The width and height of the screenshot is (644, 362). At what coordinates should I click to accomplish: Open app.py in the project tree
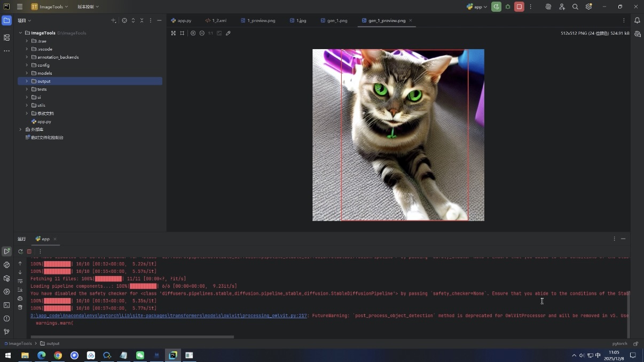(x=44, y=121)
